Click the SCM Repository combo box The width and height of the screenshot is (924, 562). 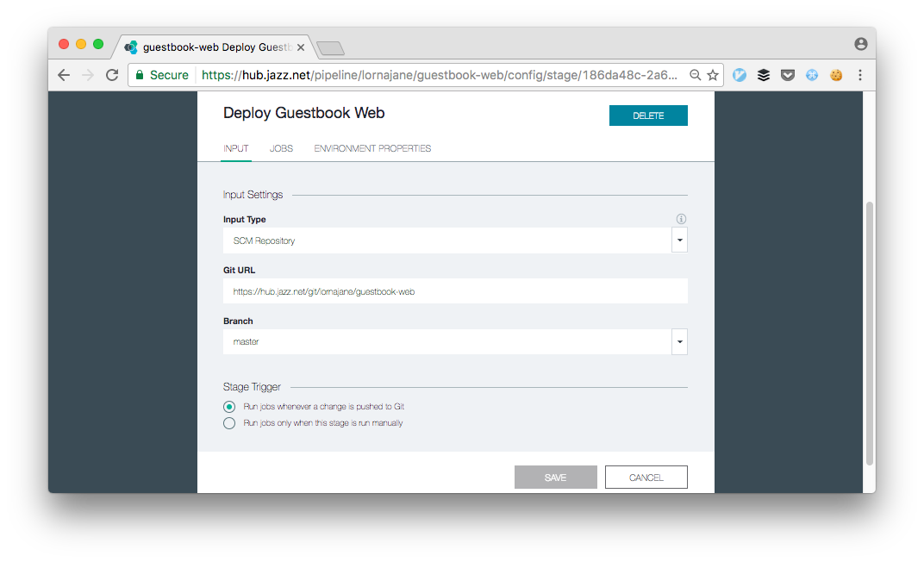click(x=455, y=240)
